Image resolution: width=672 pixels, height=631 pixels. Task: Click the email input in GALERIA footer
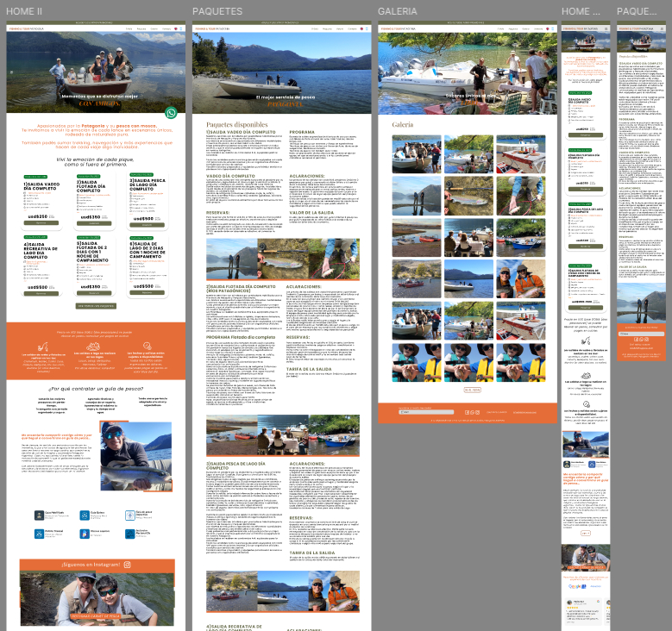[426, 412]
